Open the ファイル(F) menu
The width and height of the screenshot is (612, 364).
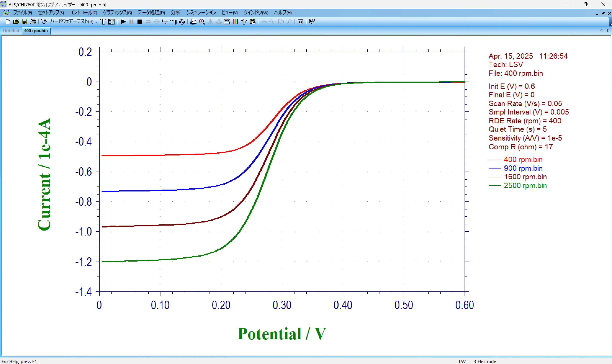22,12
